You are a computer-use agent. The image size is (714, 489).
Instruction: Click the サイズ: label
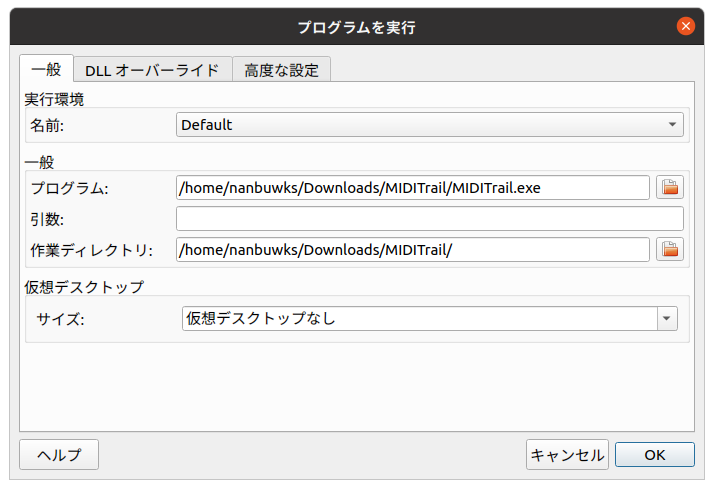click(61, 319)
